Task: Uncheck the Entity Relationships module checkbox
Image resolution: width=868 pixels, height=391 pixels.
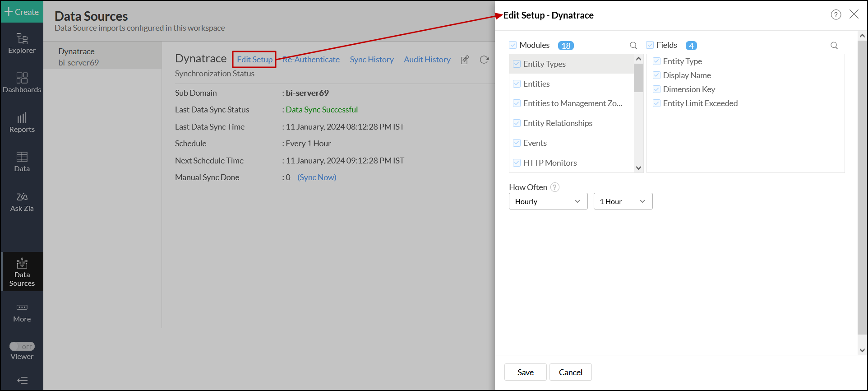Action: pos(517,123)
